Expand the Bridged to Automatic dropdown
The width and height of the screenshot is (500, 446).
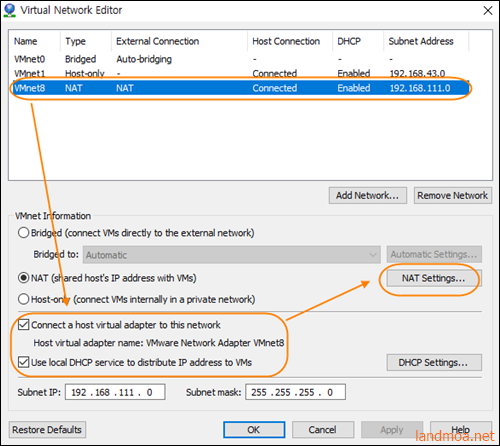[232, 255]
